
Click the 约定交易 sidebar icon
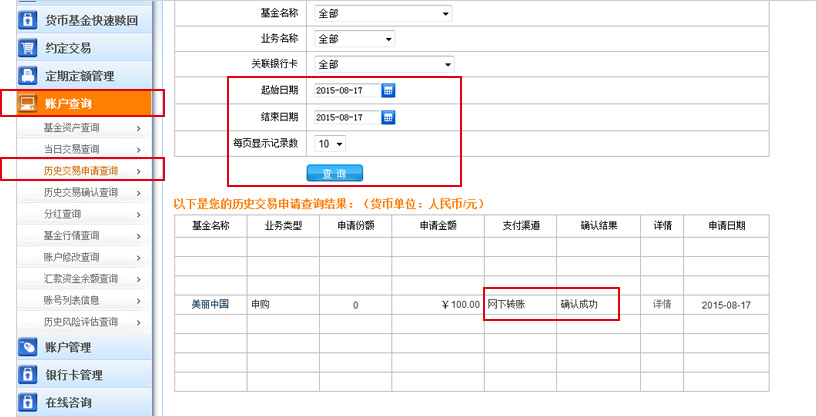[27, 47]
